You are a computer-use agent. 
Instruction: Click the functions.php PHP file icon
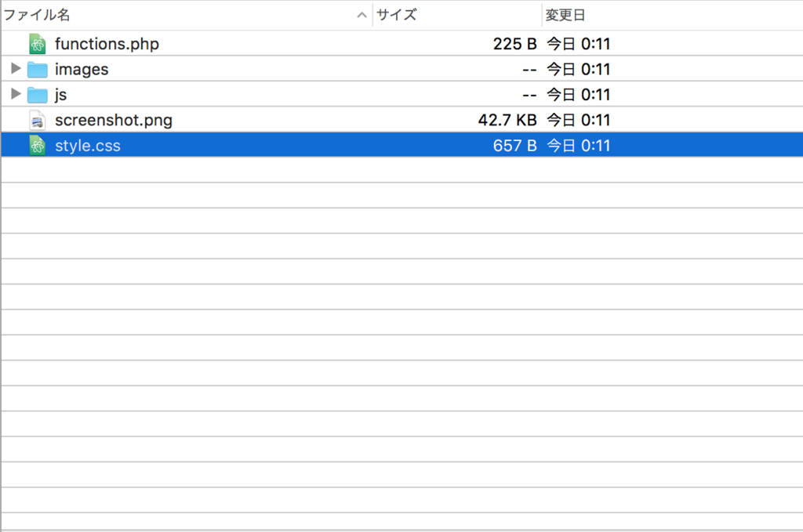pyautogui.click(x=37, y=44)
